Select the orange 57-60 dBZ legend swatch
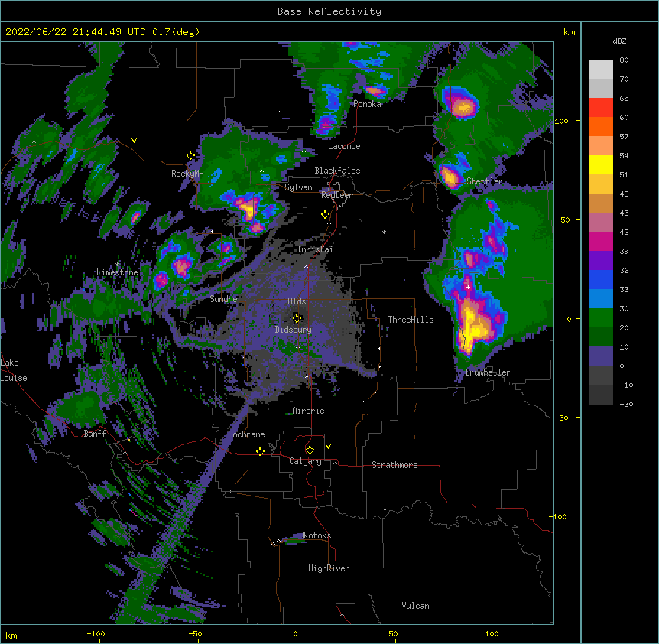 click(601, 127)
